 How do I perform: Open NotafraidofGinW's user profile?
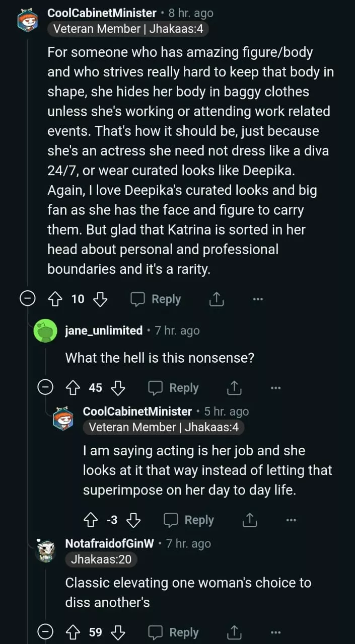(109, 544)
